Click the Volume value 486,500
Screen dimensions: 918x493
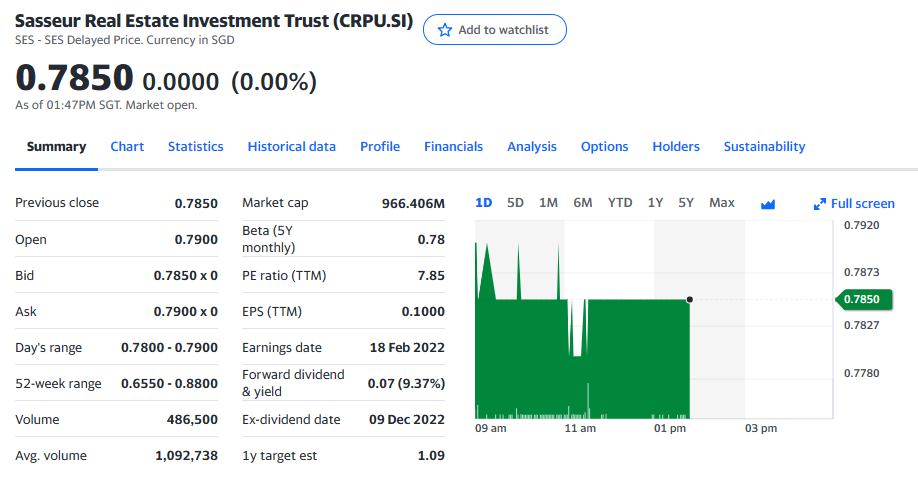192,419
